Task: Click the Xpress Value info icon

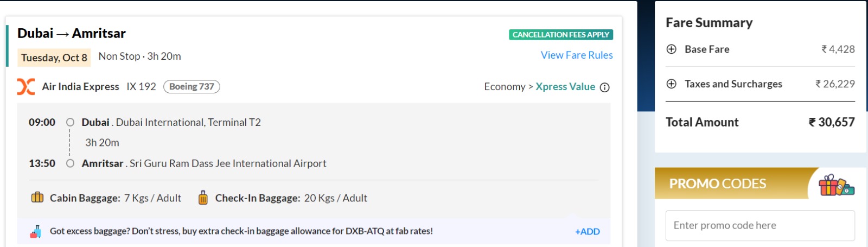Action: 605,87
